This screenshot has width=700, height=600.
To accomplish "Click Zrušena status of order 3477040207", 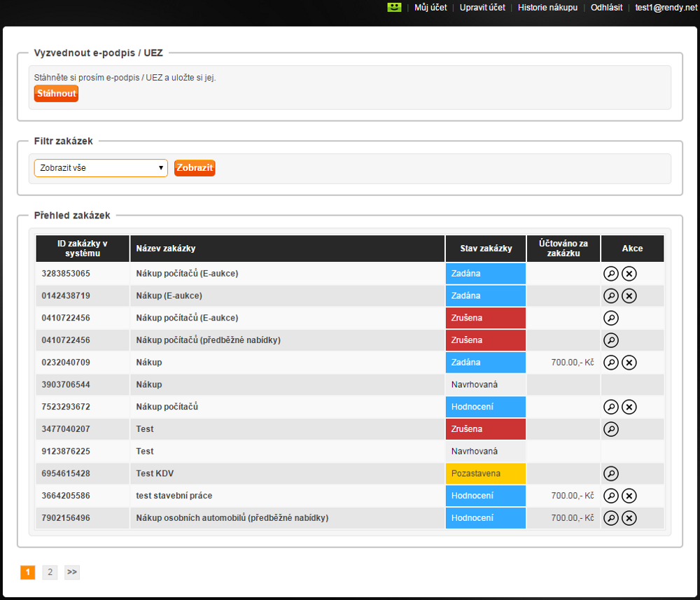I will 485,429.
